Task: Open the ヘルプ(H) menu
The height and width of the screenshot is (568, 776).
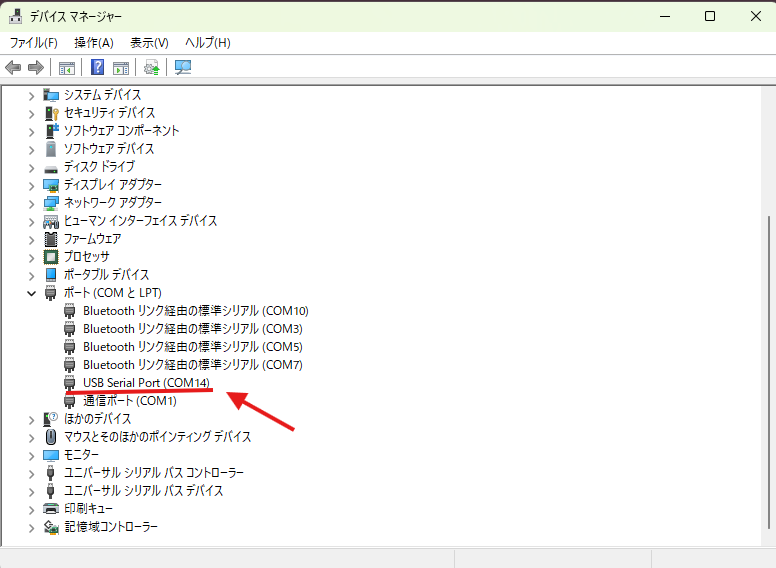Action: 207,43
